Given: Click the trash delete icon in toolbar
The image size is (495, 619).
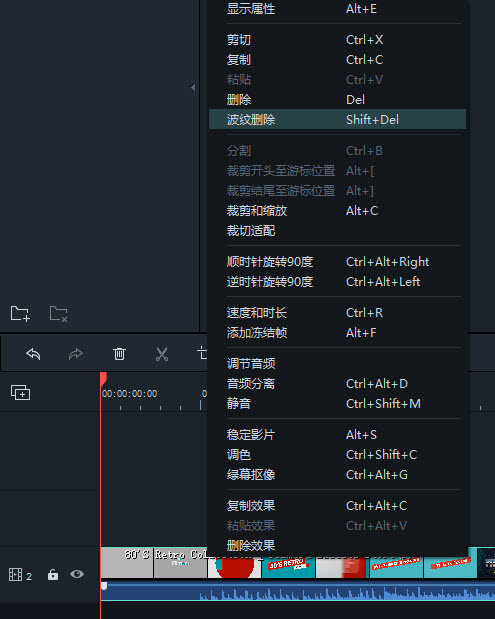Looking at the screenshot, I should pos(119,354).
